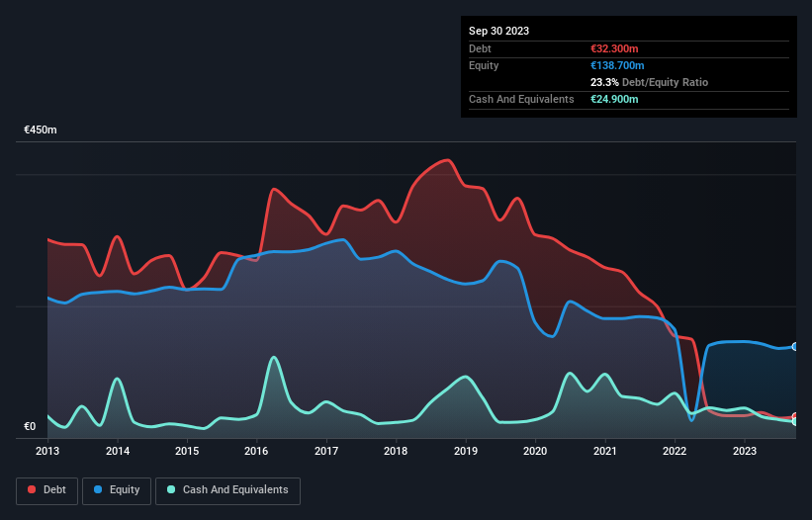This screenshot has width=812, height=520.
Task: Click the Sep 30 2023 tooltip date
Action: pos(498,31)
